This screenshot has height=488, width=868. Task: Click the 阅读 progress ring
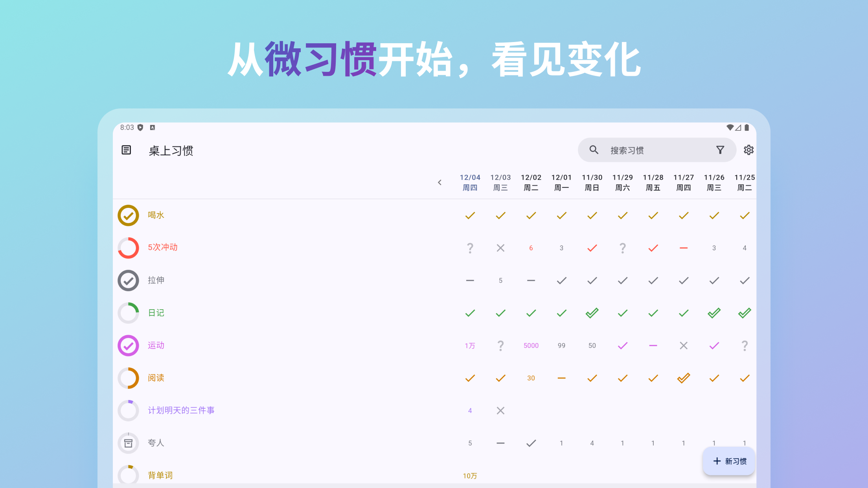[x=128, y=378]
